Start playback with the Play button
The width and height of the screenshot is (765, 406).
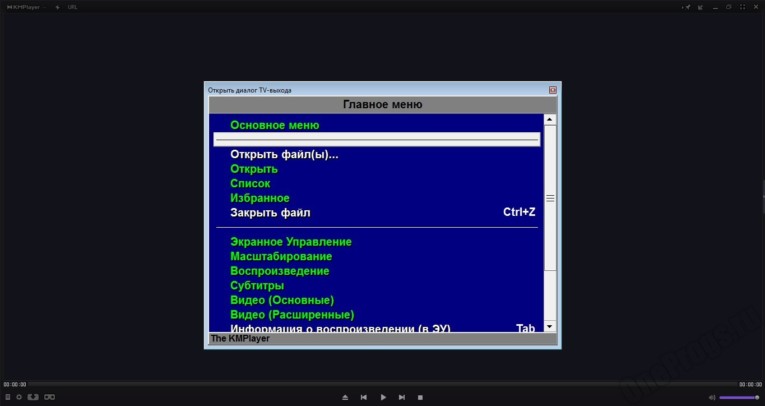383,398
